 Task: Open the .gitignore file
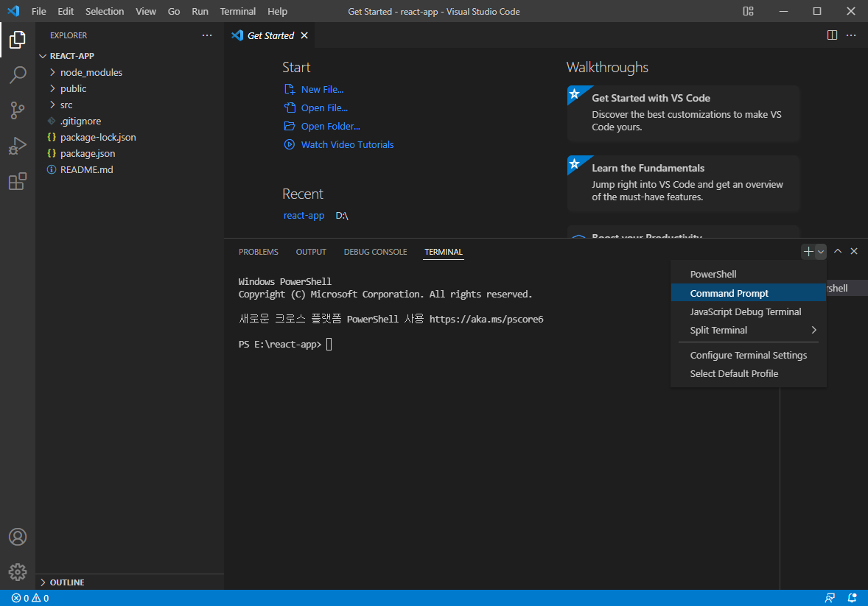81,121
